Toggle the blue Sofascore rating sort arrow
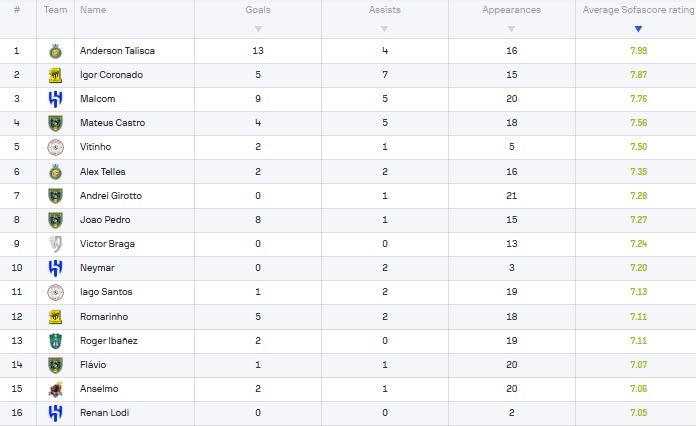 point(638,29)
